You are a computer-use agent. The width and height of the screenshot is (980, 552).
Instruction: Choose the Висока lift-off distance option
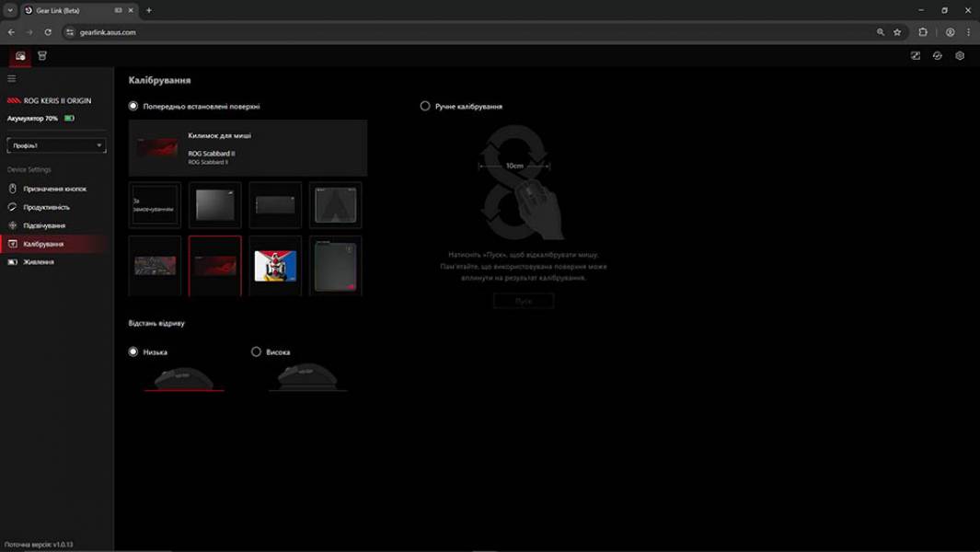[257, 351]
